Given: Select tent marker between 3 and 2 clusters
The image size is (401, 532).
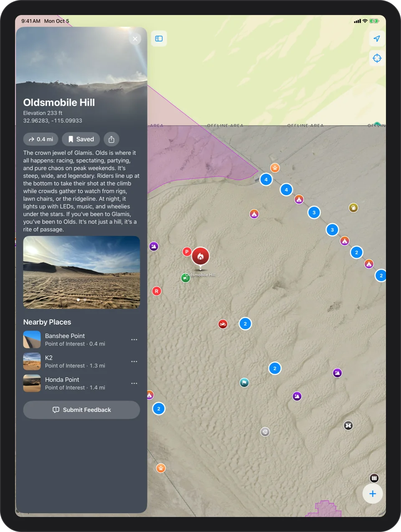Looking at the screenshot, I should coord(345,241).
